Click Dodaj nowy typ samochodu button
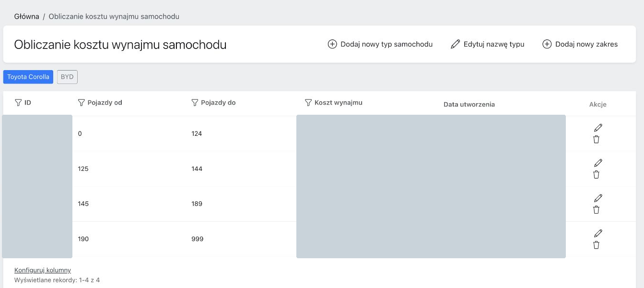The image size is (644, 288). click(380, 44)
